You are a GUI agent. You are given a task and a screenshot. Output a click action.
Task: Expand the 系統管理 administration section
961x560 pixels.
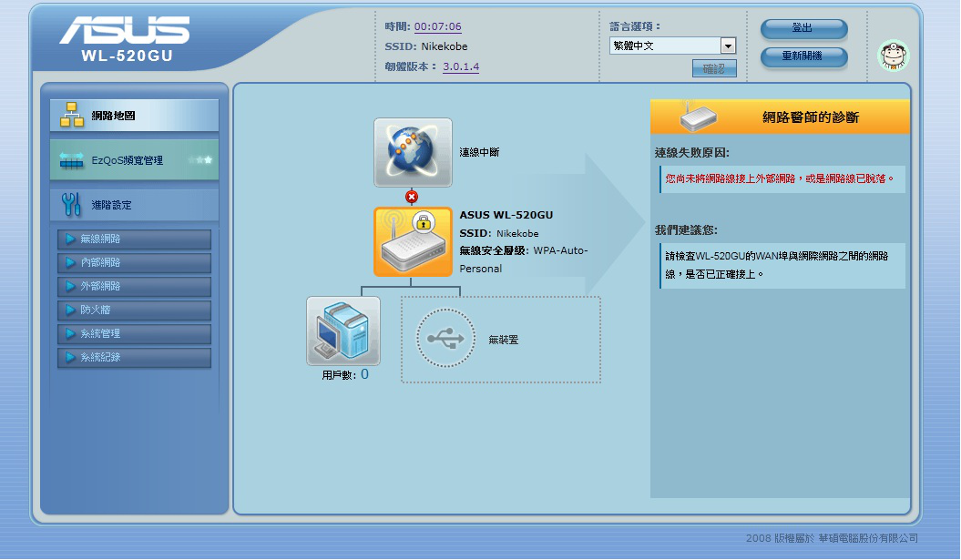(x=134, y=333)
